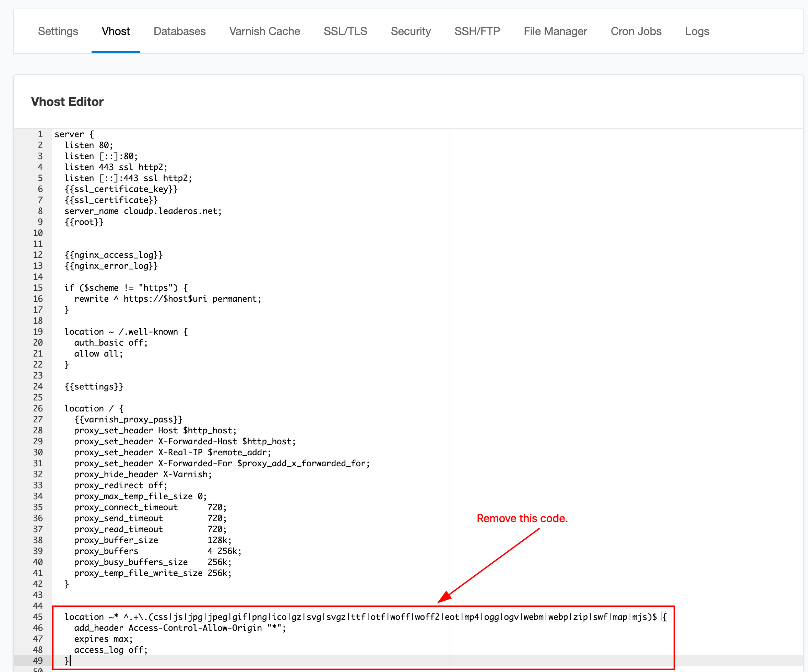Open the File Manager tab
Screen dimensions: 808x672
click(555, 31)
